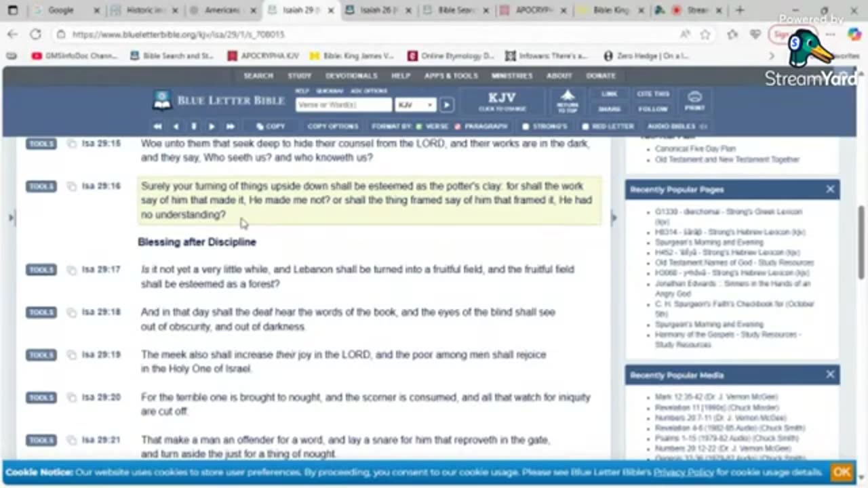The height and width of the screenshot is (488, 868).
Task: Open the KJV version dropdown
Action: click(x=415, y=105)
